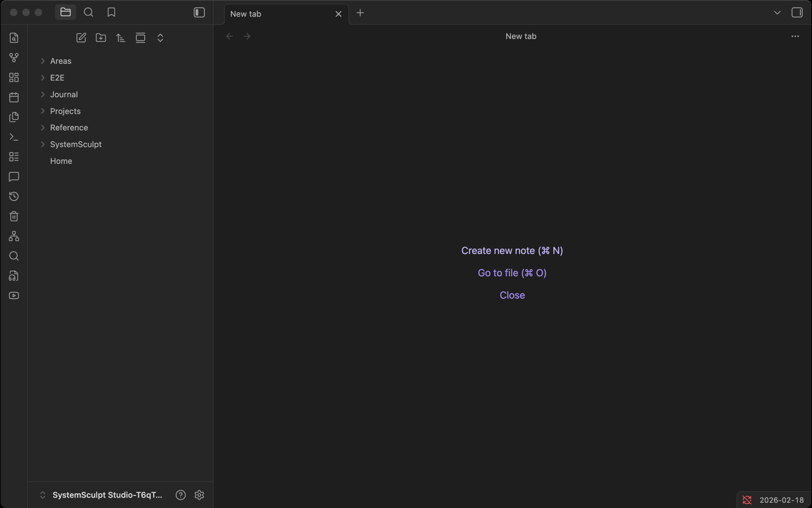Create a new note with the pencil icon
This screenshot has height=508, width=812.
tap(81, 37)
